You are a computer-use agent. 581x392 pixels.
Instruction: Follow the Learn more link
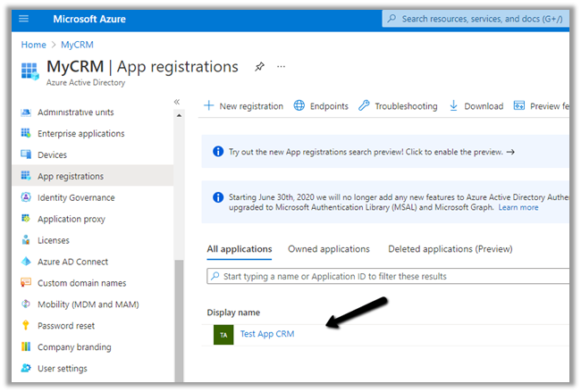[518, 207]
